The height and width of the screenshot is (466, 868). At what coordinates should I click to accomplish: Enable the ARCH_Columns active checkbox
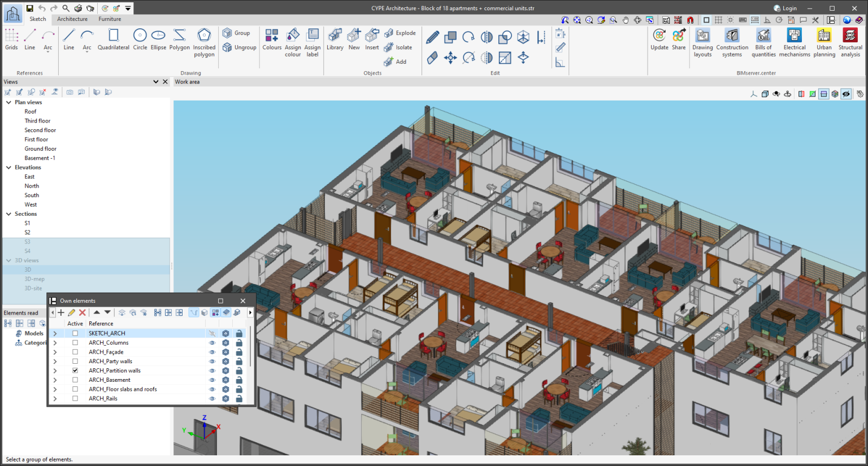click(x=75, y=343)
